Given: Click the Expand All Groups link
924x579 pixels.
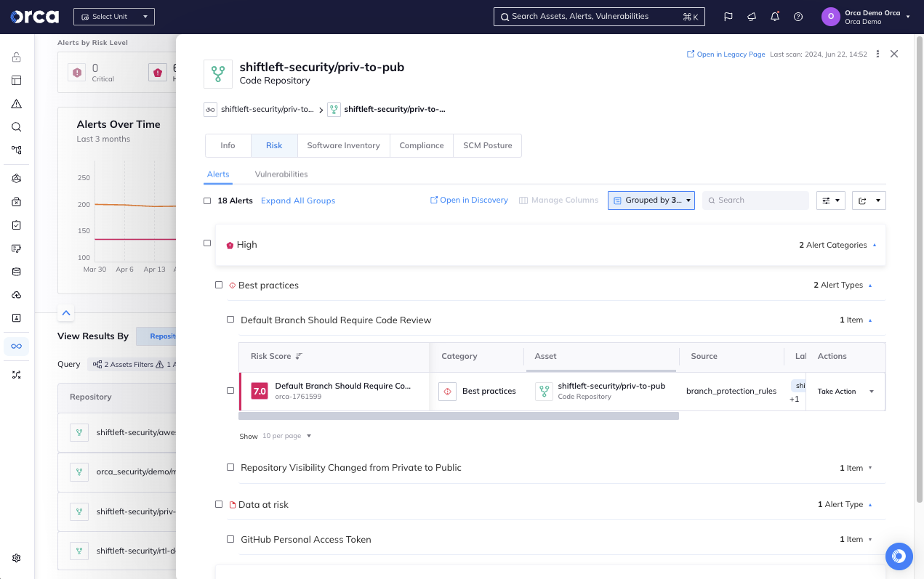Looking at the screenshot, I should click(x=298, y=201).
